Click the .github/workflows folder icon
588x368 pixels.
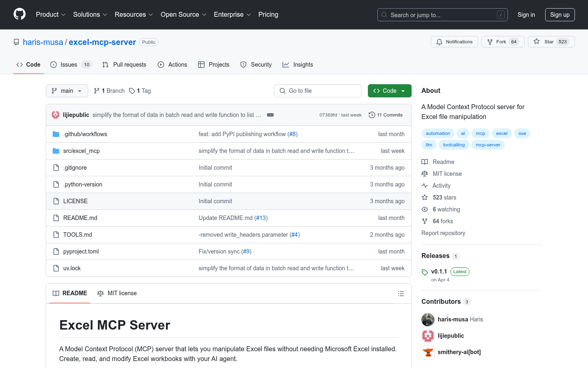click(x=56, y=134)
